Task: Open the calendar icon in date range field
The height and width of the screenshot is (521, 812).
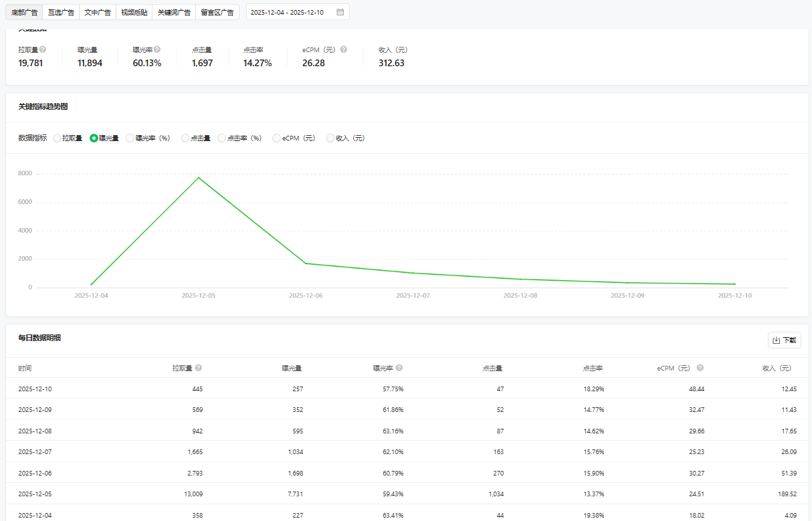Action: 340,12
